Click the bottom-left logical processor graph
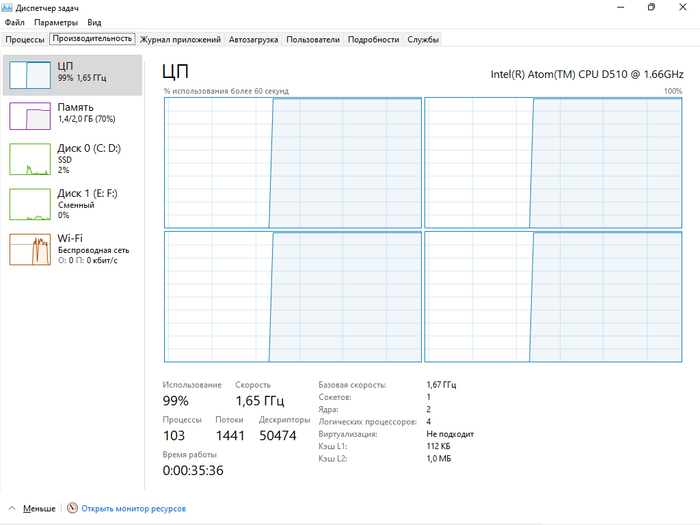 tap(293, 297)
